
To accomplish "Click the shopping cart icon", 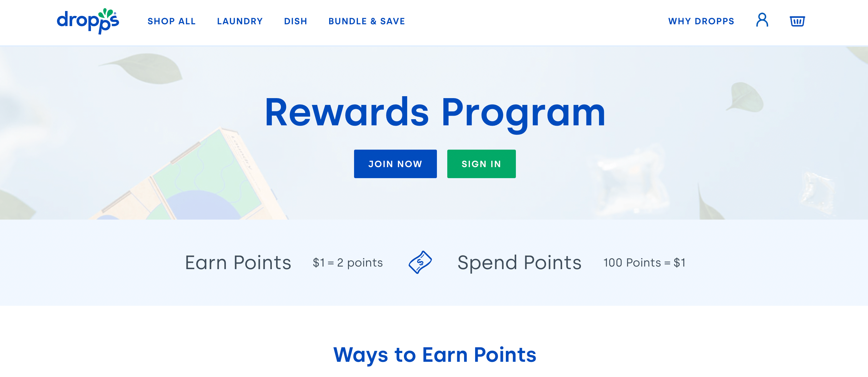I will [x=797, y=21].
